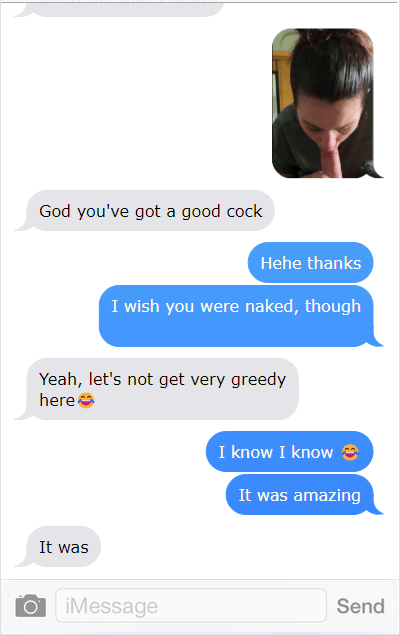
Task: Select the gray bubble starting "God you've"
Action: point(150,211)
